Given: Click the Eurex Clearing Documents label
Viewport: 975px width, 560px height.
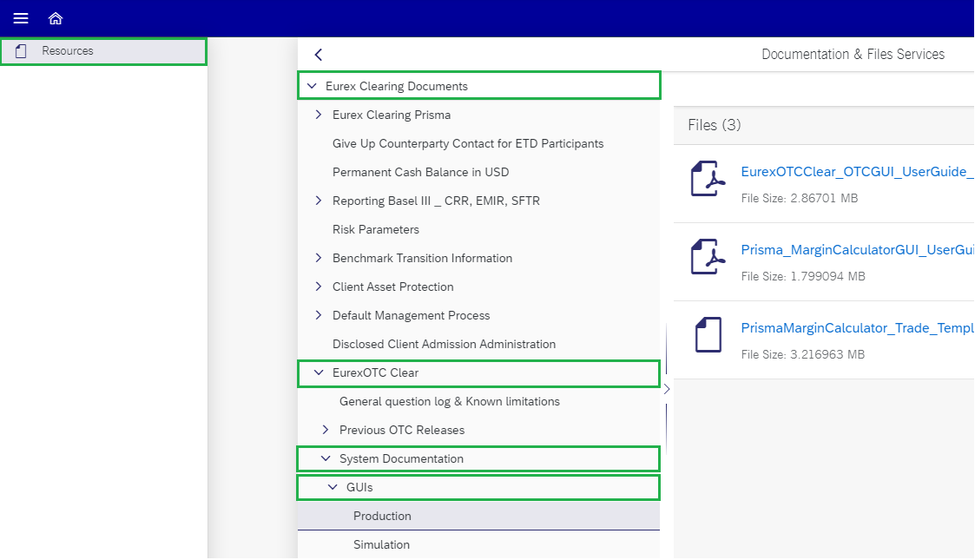Looking at the screenshot, I should [x=397, y=87].
